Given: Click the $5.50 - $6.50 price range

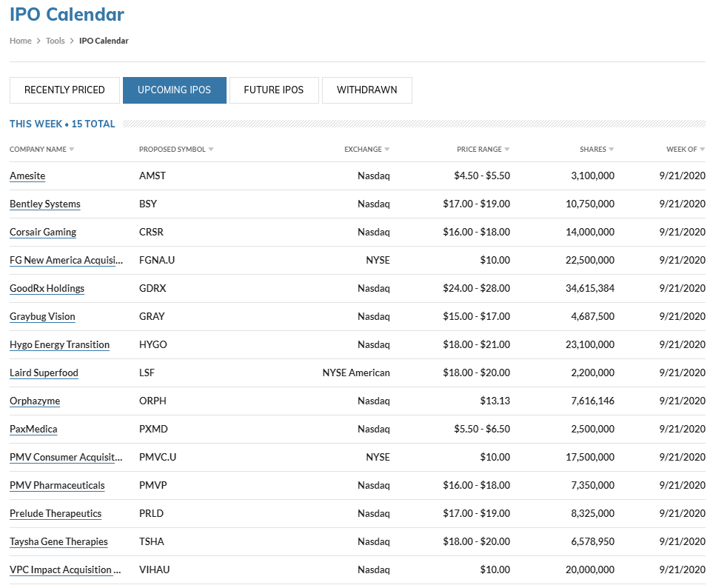Looking at the screenshot, I should 482,430.
